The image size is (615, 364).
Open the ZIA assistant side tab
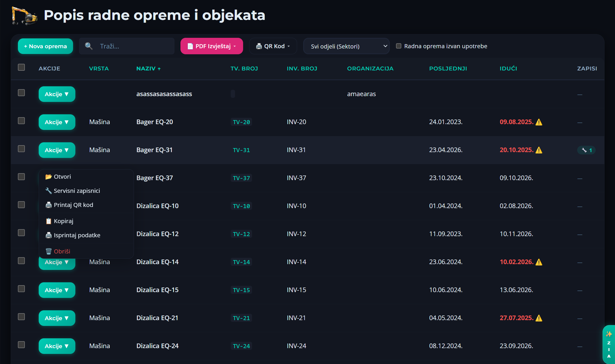(x=609, y=345)
